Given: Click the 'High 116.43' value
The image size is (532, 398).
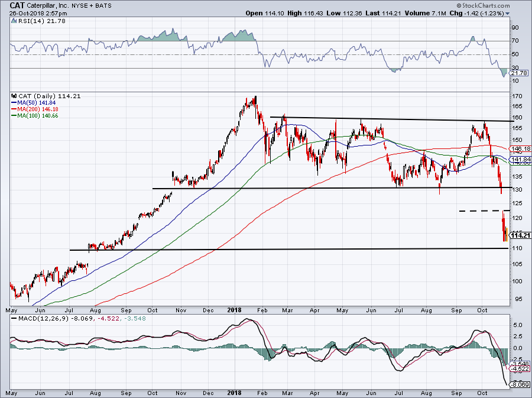Looking at the screenshot, I should point(306,13).
